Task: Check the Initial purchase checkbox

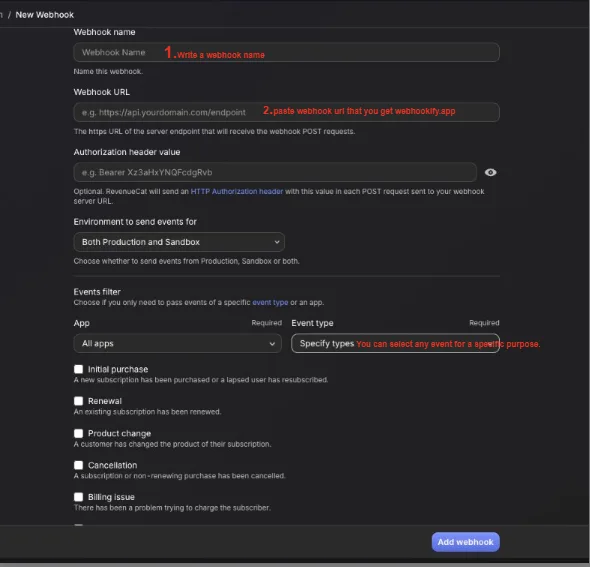Action: click(78, 369)
